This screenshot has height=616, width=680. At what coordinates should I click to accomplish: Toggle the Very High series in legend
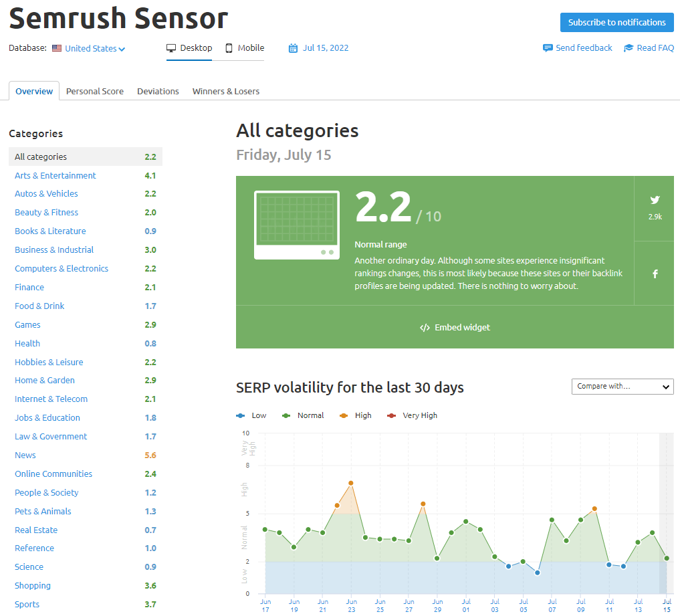click(x=413, y=415)
